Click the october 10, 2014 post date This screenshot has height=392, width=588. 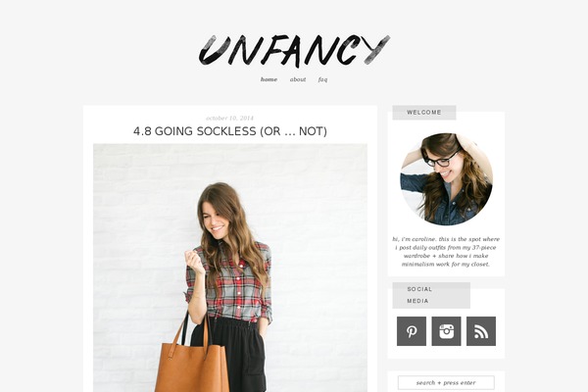click(x=230, y=118)
